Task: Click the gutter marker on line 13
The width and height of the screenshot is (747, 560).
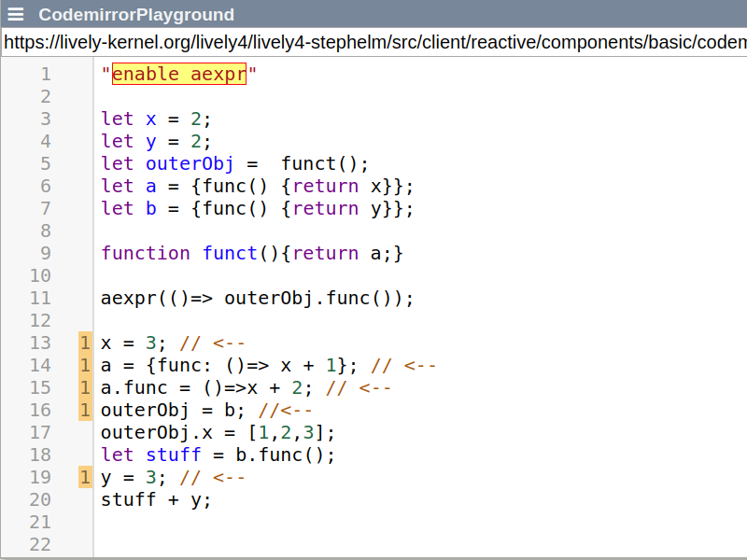Action: [x=85, y=343]
